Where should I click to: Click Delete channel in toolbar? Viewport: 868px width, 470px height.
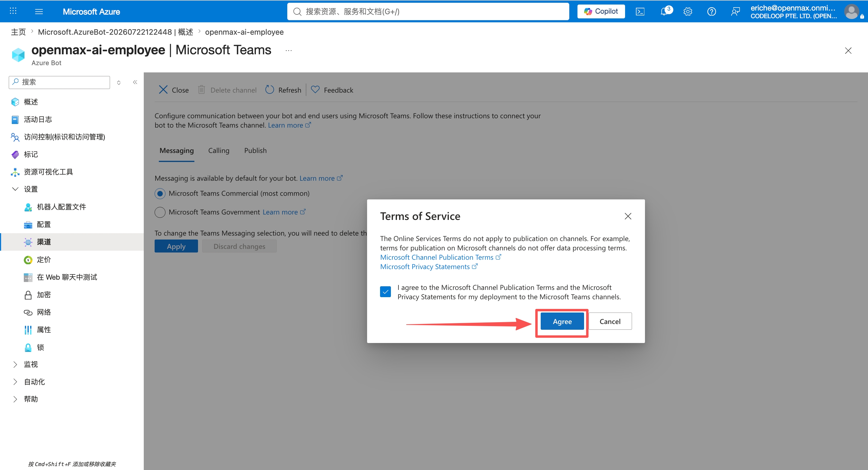pyautogui.click(x=227, y=90)
